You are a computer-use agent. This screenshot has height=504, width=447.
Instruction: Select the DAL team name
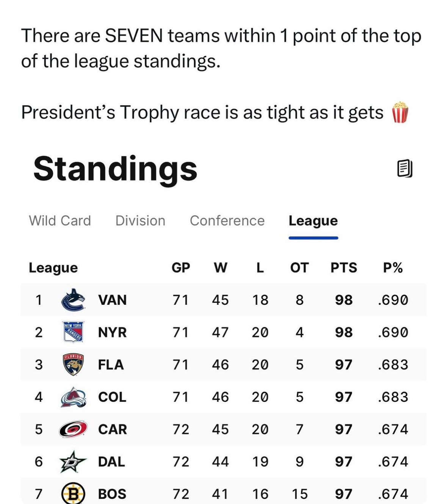[x=111, y=461]
